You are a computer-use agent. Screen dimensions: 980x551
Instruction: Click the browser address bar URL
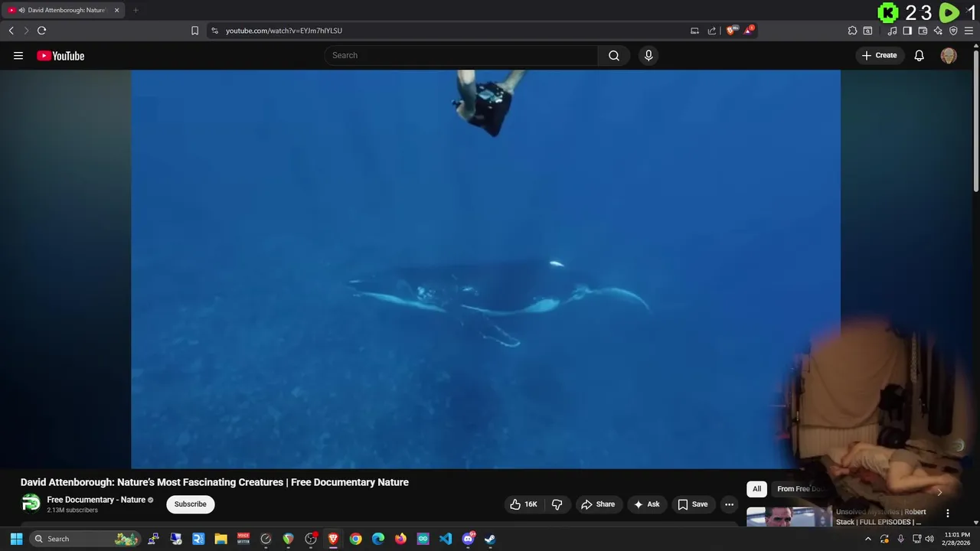tap(284, 31)
